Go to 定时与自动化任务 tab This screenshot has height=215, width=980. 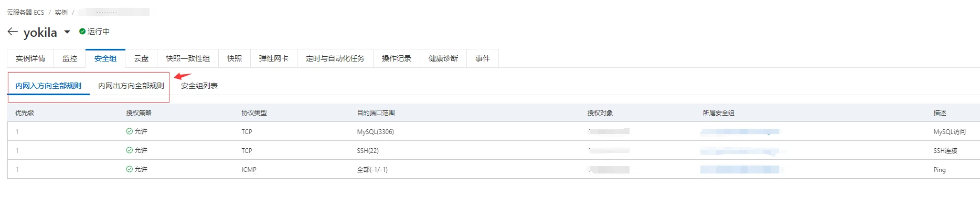[335, 58]
